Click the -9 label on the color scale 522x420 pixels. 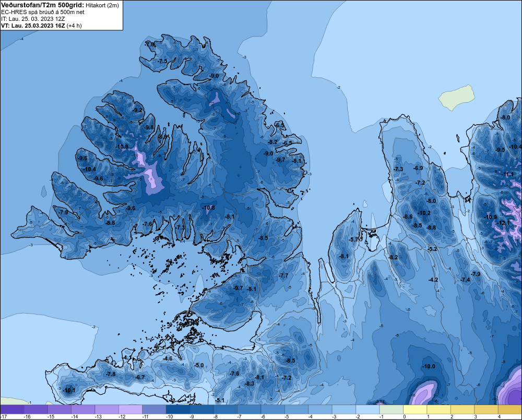click(x=193, y=417)
